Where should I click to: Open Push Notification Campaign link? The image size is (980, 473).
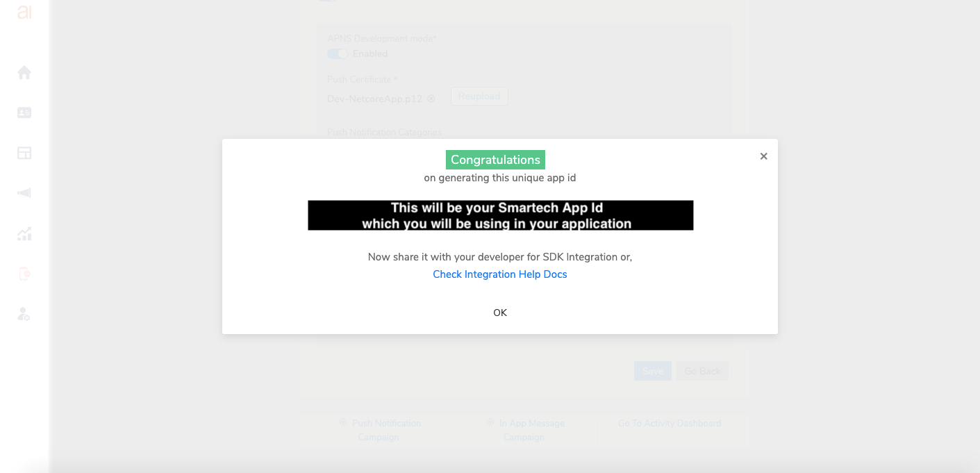(x=380, y=430)
